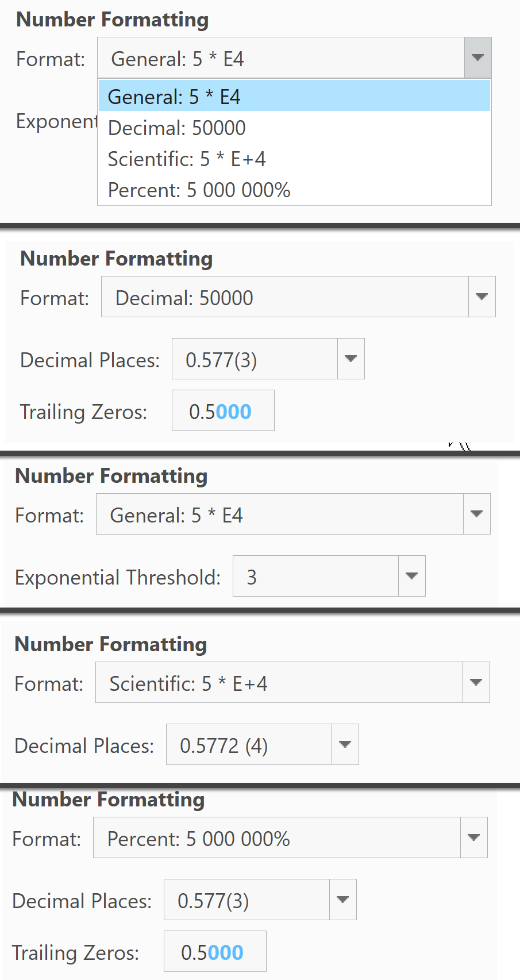Open the Format dropdown showing Decimal: 50000
This screenshot has height=980, width=520.
[x=481, y=297]
